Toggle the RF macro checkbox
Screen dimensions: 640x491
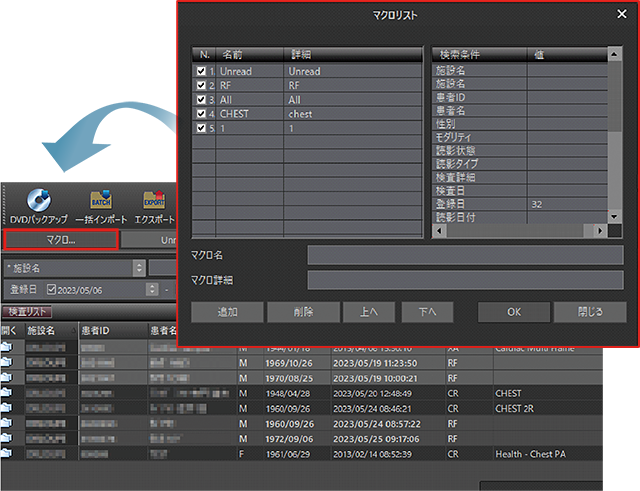[203, 86]
